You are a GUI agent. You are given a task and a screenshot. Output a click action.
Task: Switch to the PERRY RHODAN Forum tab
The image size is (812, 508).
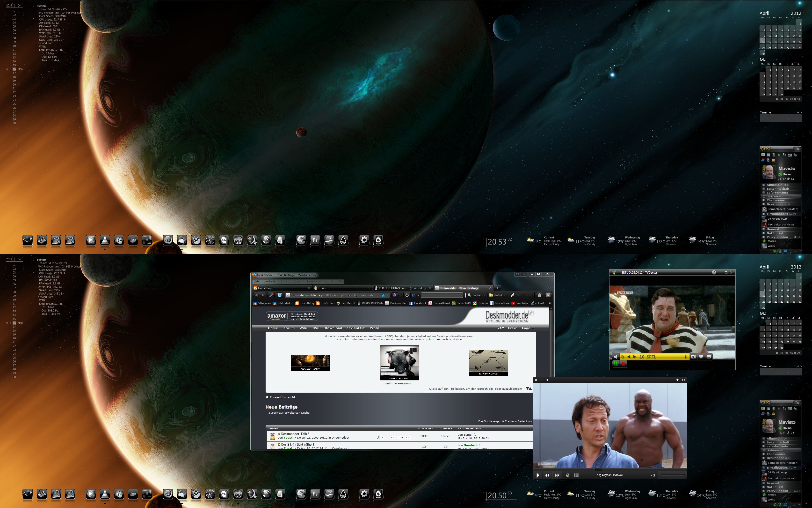(403, 288)
